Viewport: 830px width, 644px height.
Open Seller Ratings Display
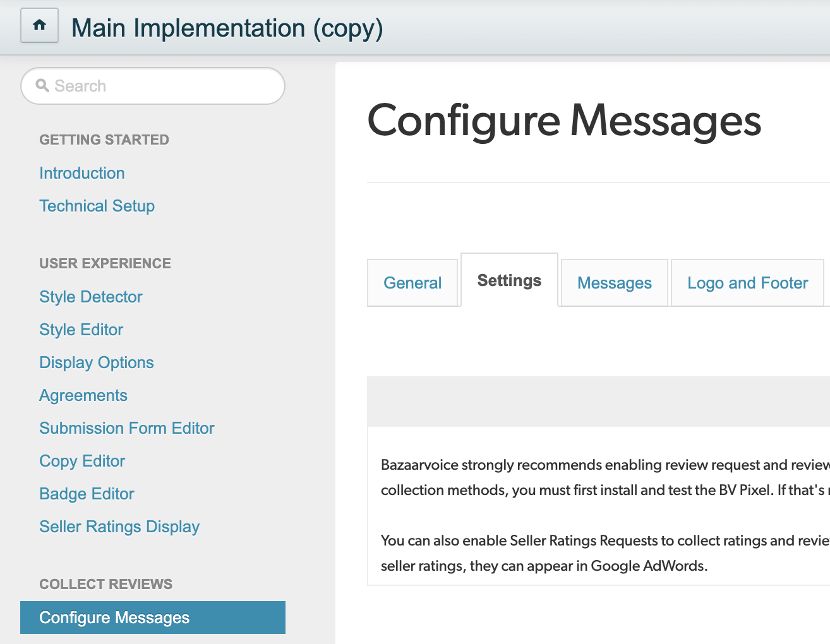point(119,527)
